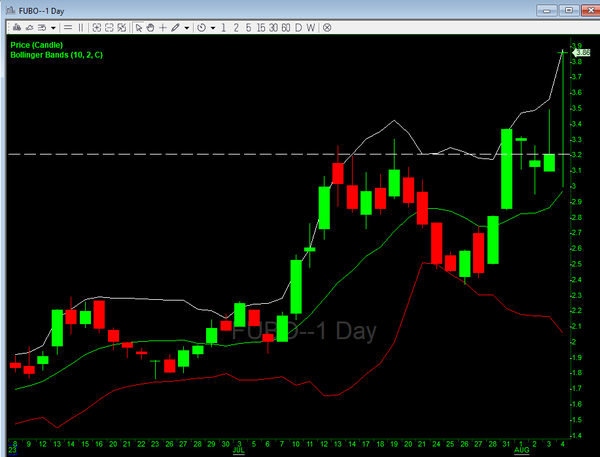The width and height of the screenshot is (600, 457).
Task: Expand the clock interval dropdown arrow
Action: click(211, 28)
